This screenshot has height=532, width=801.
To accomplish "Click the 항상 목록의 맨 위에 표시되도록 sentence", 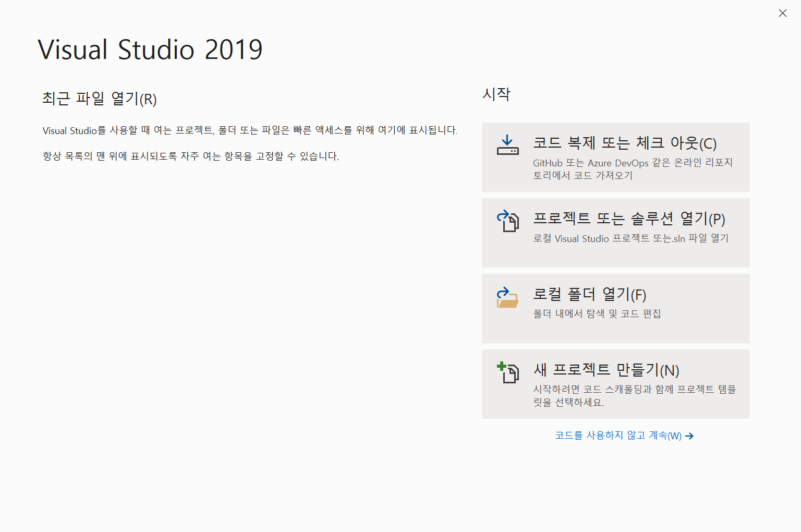I will coord(191,156).
